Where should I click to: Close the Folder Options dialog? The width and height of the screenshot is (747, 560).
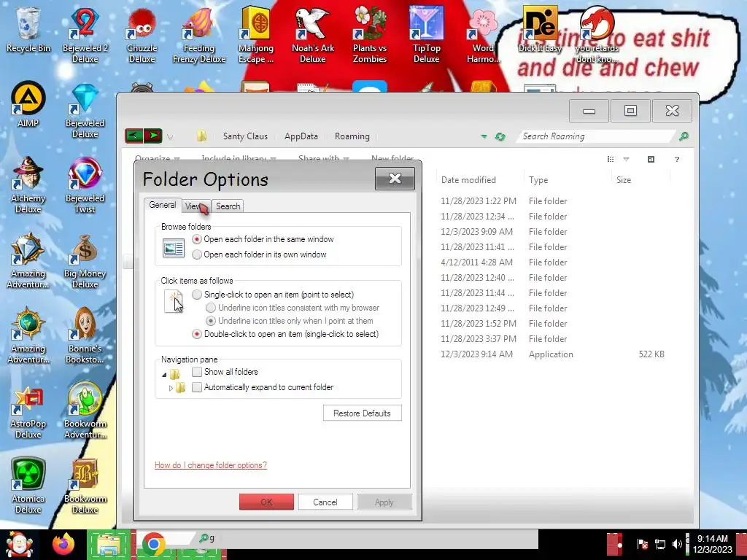point(395,179)
